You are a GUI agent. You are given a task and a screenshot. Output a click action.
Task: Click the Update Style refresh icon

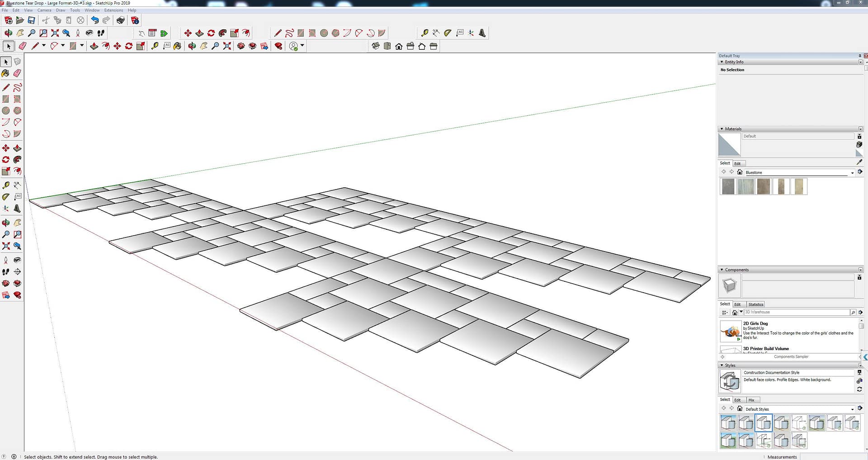tap(859, 389)
